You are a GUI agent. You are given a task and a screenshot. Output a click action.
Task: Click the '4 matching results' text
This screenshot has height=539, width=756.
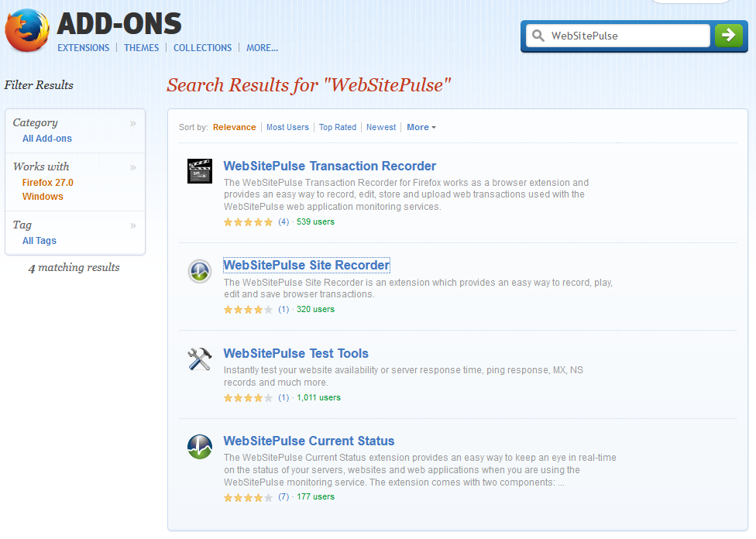[x=74, y=268]
